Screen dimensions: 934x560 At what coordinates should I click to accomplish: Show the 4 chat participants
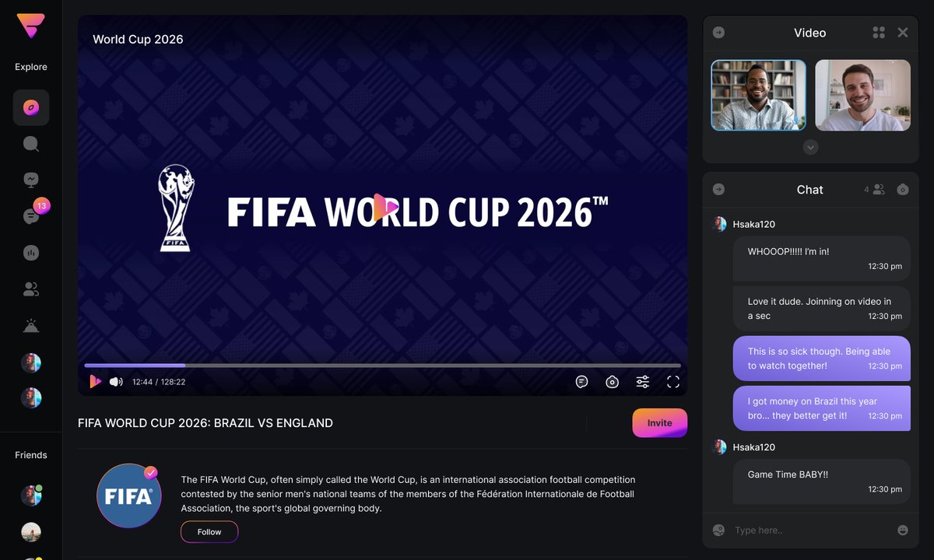[x=875, y=189]
